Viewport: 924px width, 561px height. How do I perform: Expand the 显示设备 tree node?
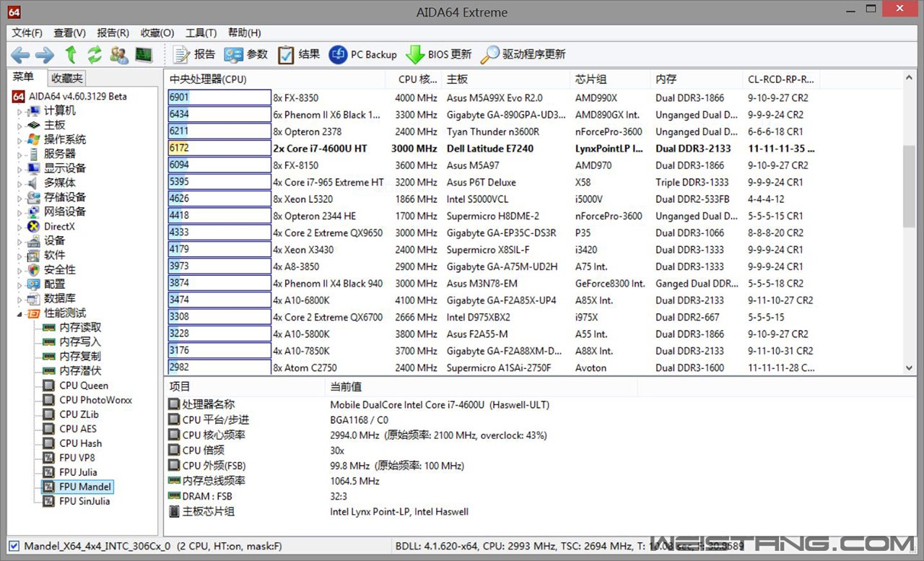20,169
